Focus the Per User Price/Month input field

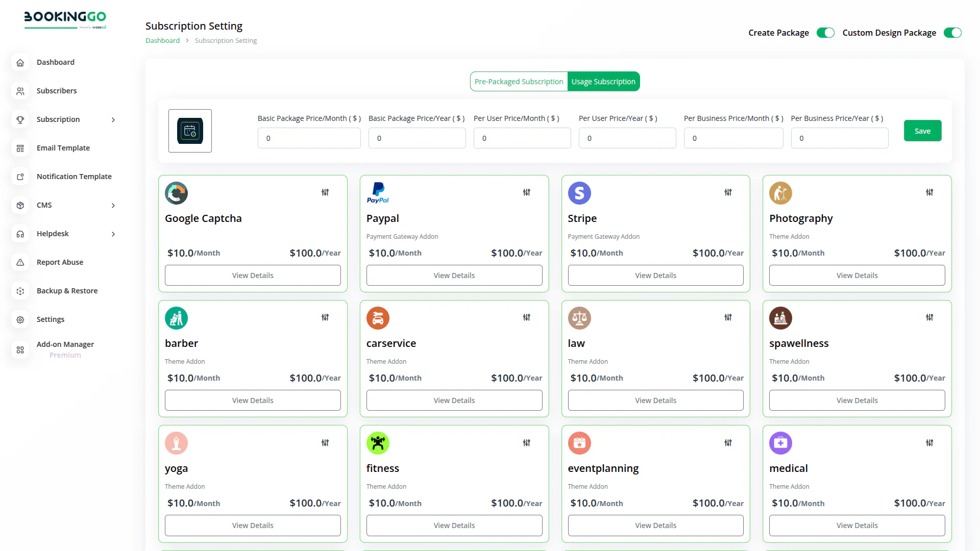[522, 138]
